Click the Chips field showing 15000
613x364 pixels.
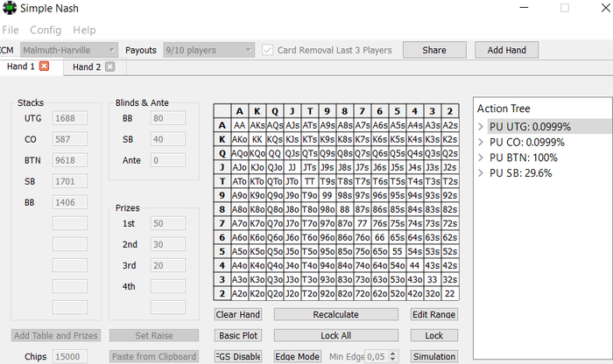pyautogui.click(x=70, y=357)
